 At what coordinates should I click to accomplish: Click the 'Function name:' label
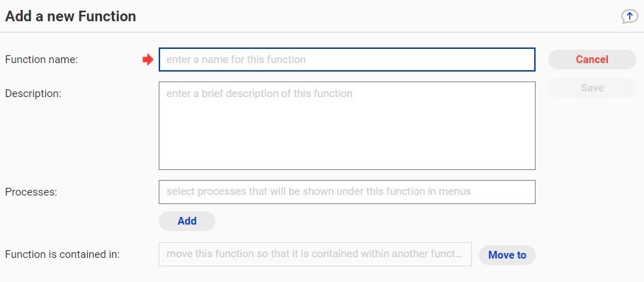(x=42, y=60)
